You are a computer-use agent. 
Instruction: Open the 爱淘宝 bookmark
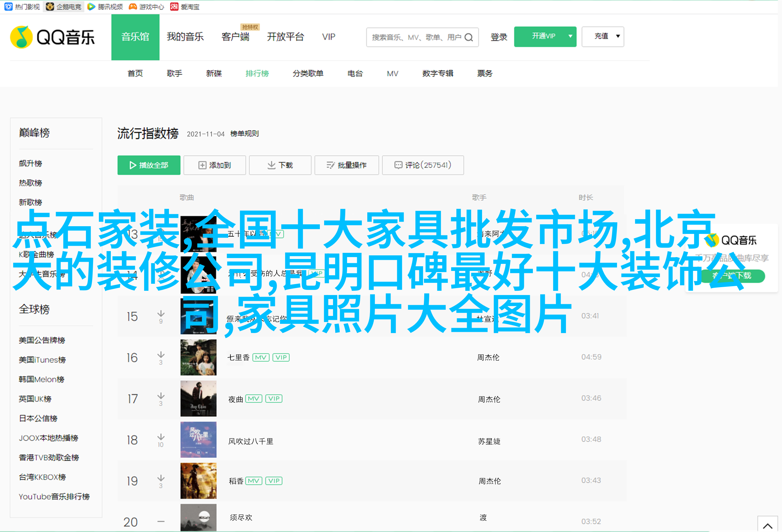tap(185, 7)
